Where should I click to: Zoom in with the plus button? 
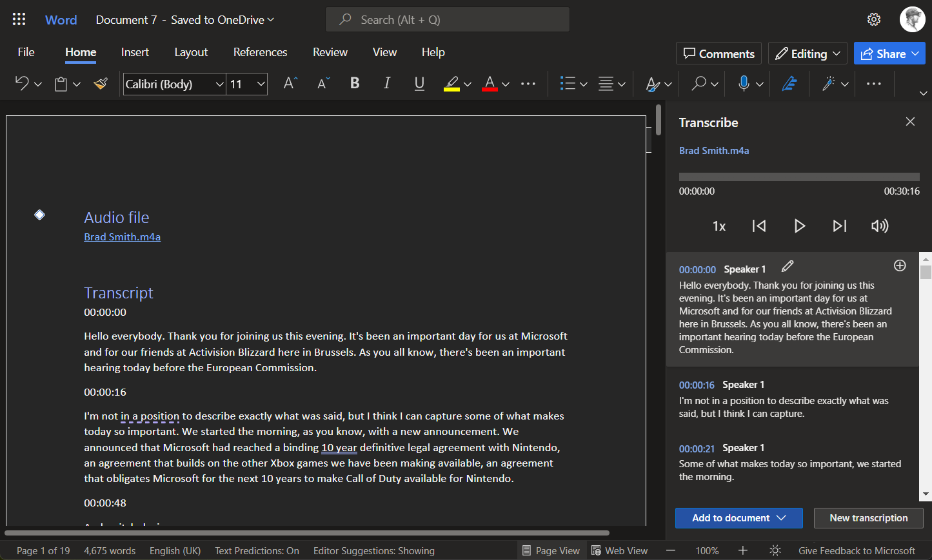[x=743, y=550]
